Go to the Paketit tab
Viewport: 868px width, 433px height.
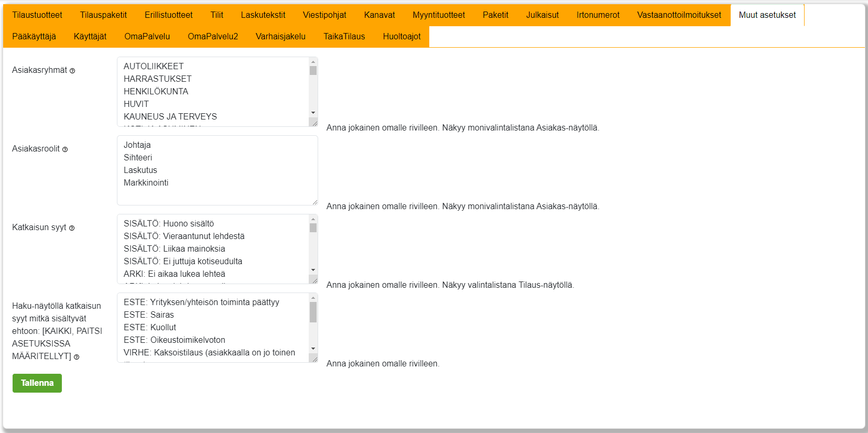[x=495, y=15]
